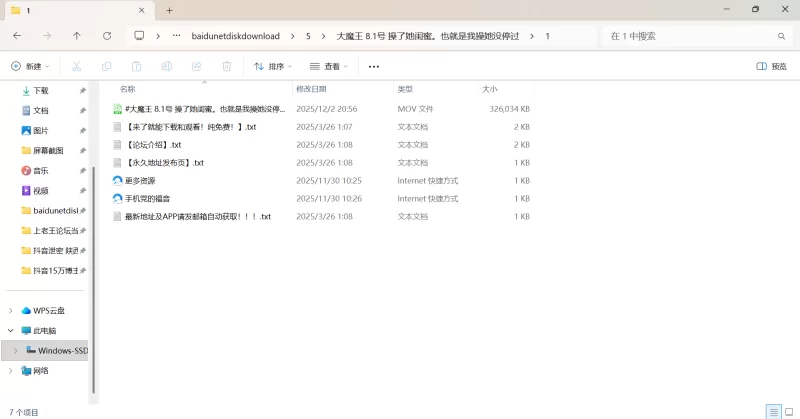Expand the WPS云盘 tree node
The width and height of the screenshot is (800, 419).
[11, 310]
